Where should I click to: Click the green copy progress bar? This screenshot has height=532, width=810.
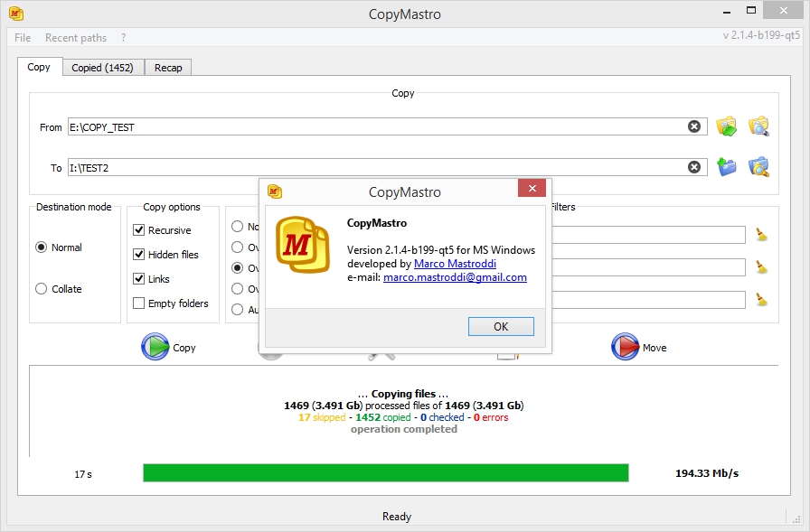[x=385, y=473]
